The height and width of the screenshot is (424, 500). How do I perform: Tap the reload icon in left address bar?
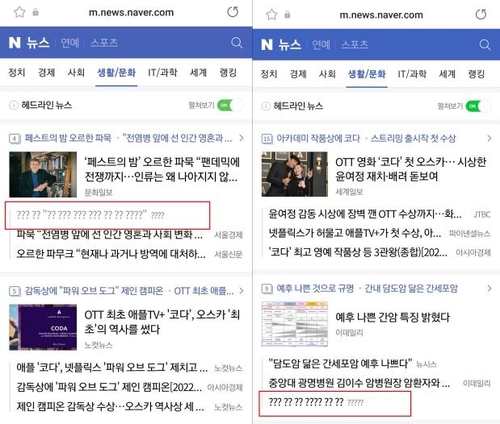point(233,12)
